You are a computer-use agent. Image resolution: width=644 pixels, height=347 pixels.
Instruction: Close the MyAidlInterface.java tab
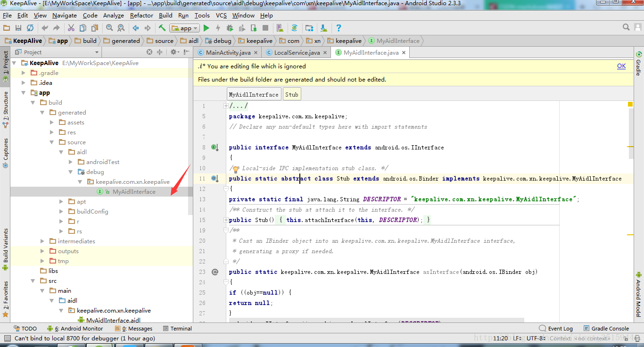click(x=404, y=53)
